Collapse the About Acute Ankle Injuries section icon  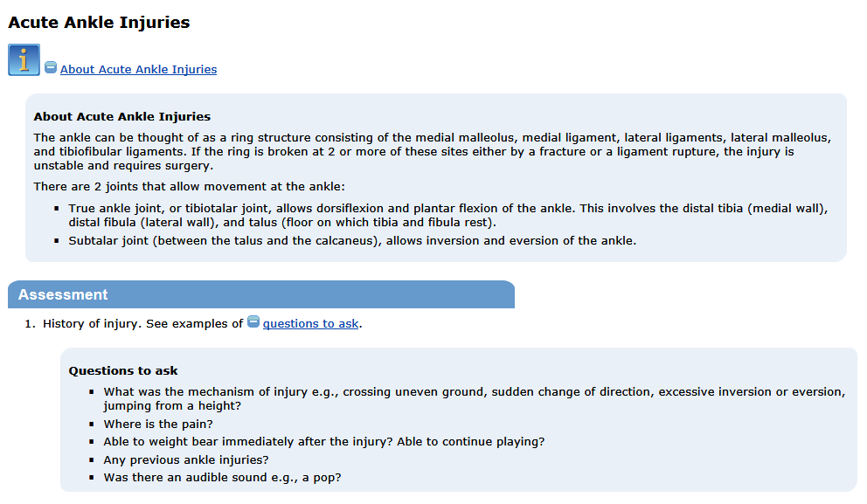coord(51,67)
